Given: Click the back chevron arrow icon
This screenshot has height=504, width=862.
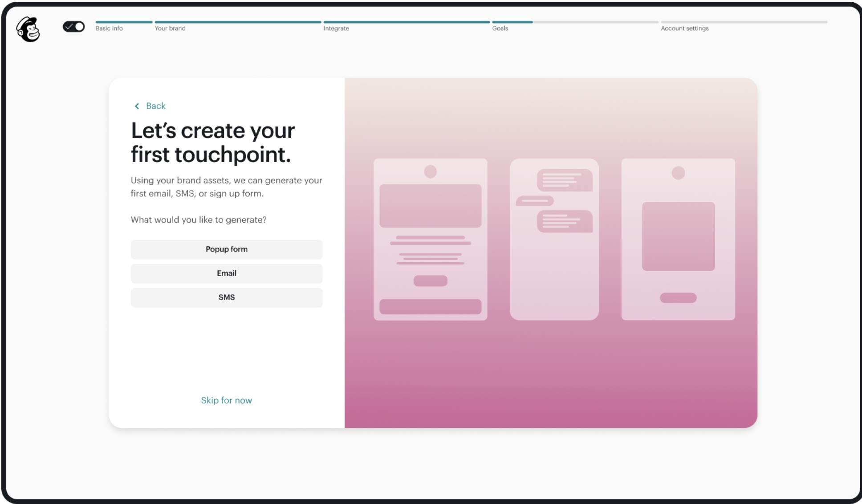Looking at the screenshot, I should [137, 106].
